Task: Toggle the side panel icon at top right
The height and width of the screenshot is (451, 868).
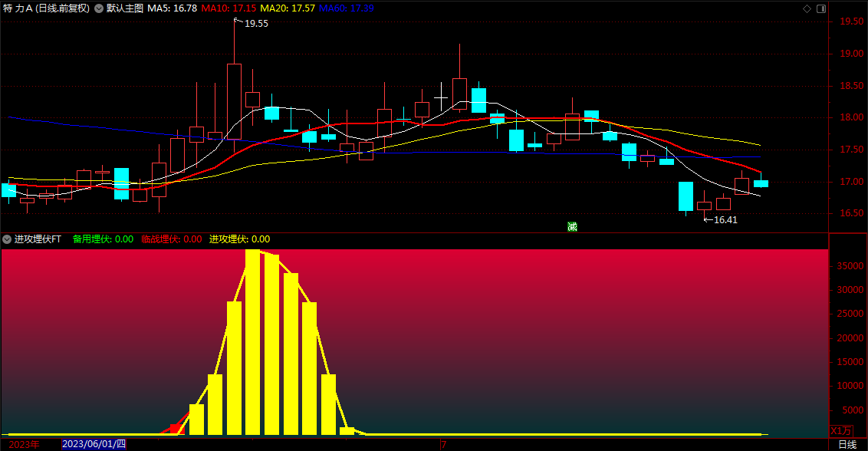Action: [821, 8]
